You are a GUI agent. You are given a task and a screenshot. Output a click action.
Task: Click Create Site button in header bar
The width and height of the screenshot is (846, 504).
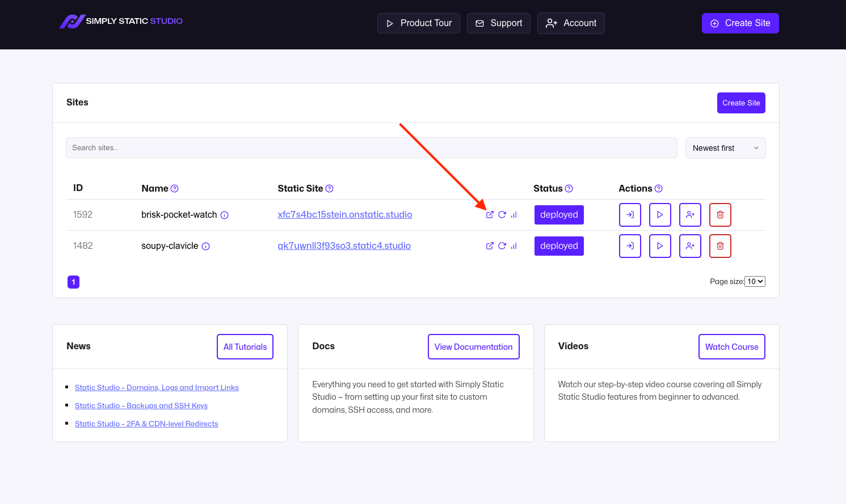coord(740,23)
